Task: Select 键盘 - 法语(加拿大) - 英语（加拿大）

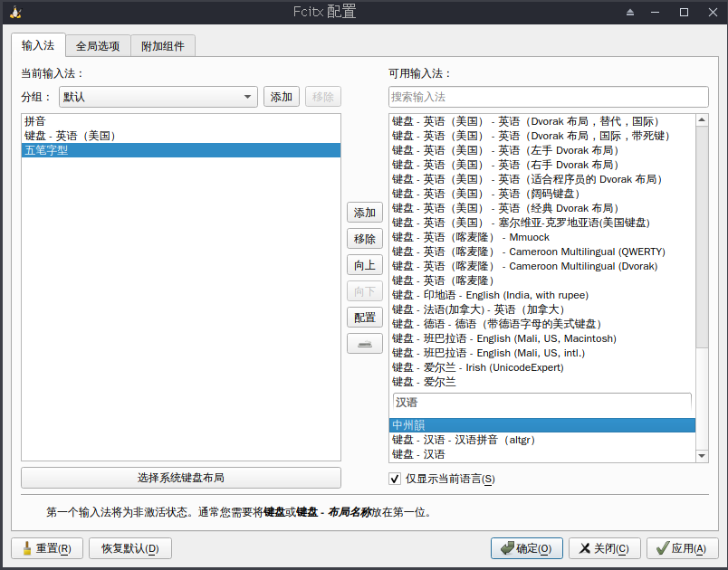Action: pos(542,309)
